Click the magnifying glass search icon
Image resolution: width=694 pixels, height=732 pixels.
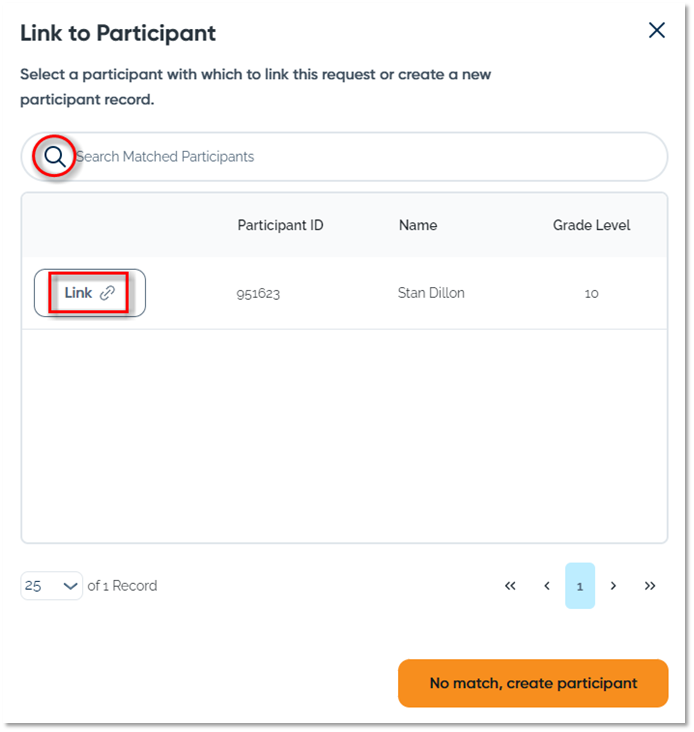point(54,157)
